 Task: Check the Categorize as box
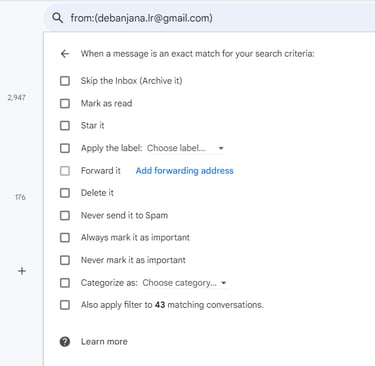65,283
